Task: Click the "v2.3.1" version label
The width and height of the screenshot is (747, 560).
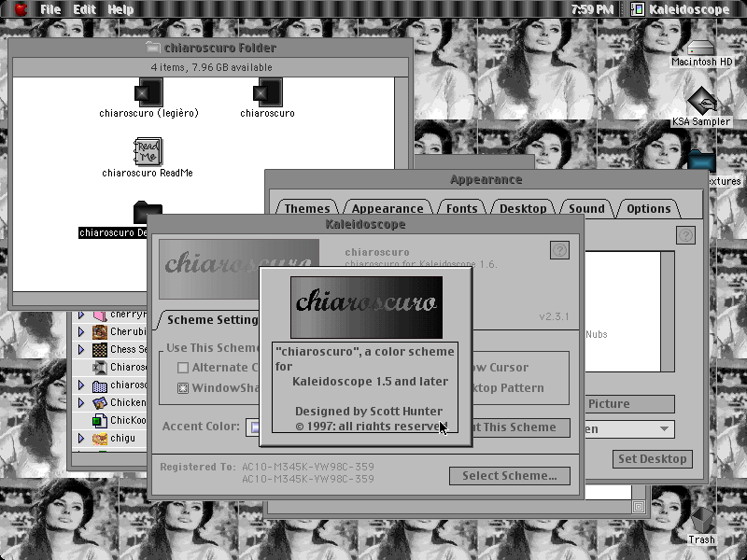Action: tap(554, 316)
